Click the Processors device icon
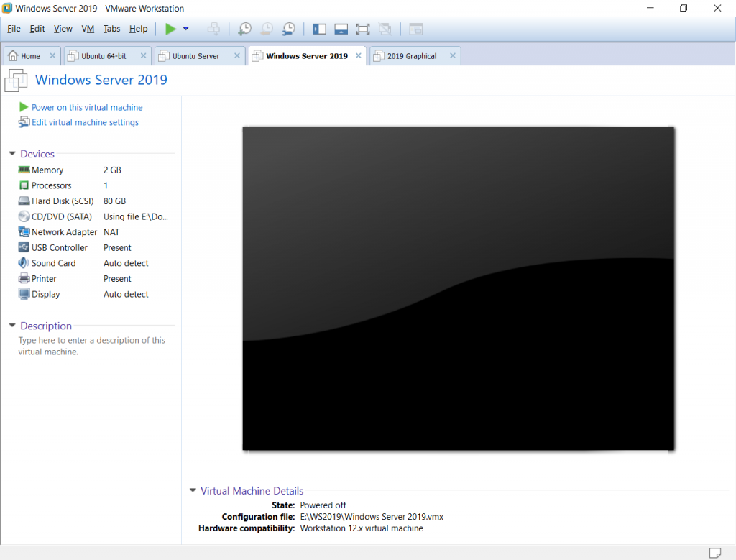This screenshot has height=560, width=736. pos(24,185)
